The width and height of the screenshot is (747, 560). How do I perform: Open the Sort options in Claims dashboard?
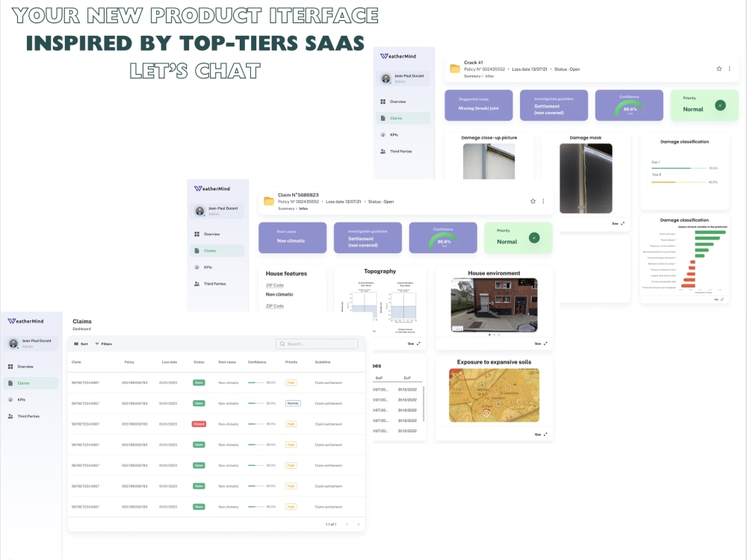pos(81,343)
